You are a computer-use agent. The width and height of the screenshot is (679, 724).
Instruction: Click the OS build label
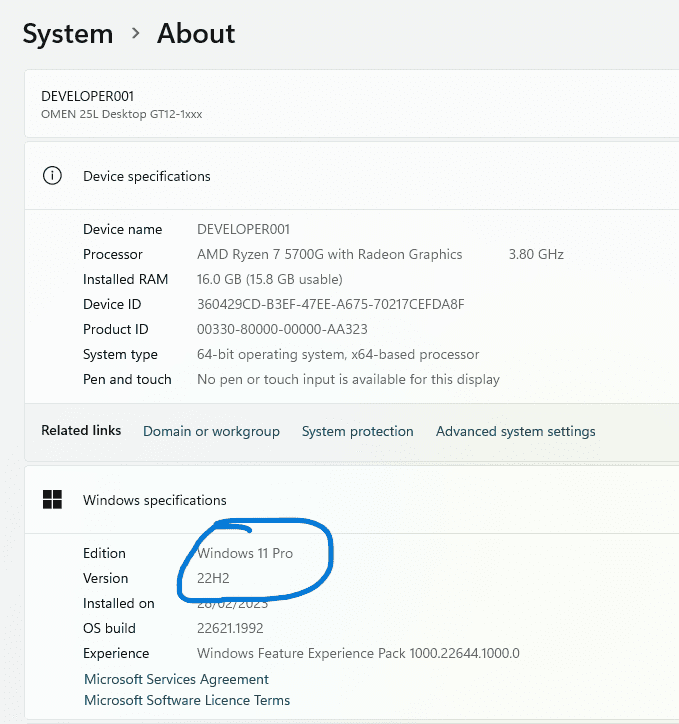coord(109,628)
